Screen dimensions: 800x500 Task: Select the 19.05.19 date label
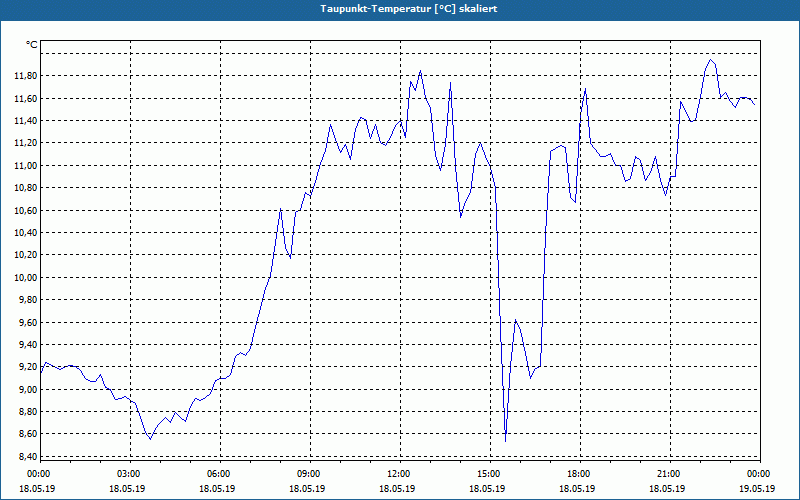[757, 489]
